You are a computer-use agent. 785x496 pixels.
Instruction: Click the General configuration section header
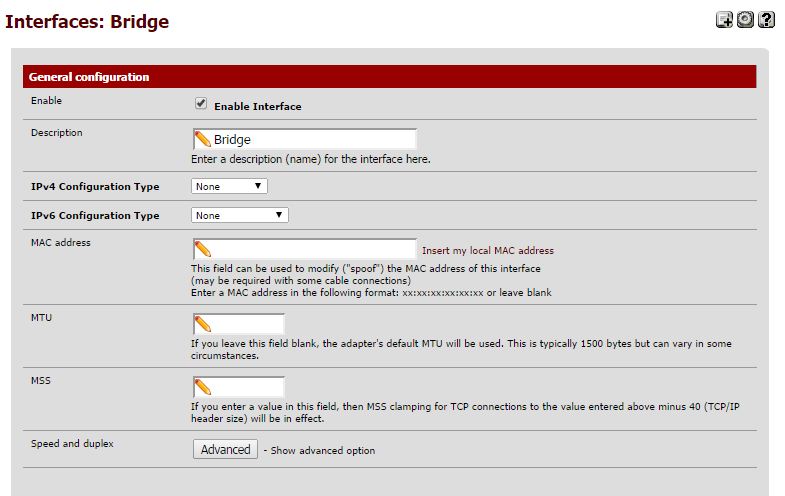pyautogui.click(x=389, y=77)
